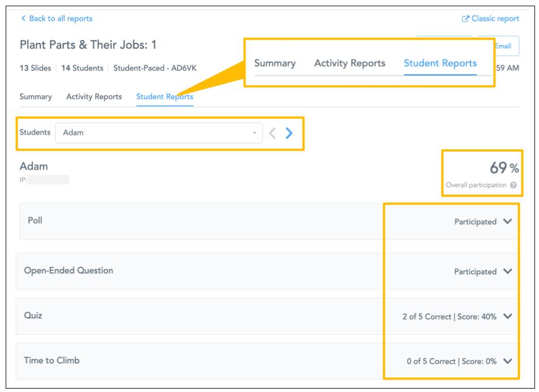Go to previous student with left arrow
The height and width of the screenshot is (392, 539).
(x=273, y=133)
